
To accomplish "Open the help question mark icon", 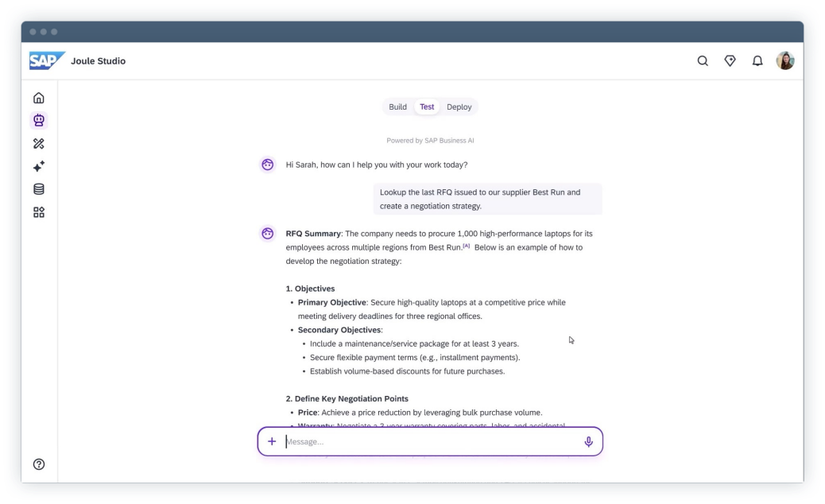I will [38, 464].
